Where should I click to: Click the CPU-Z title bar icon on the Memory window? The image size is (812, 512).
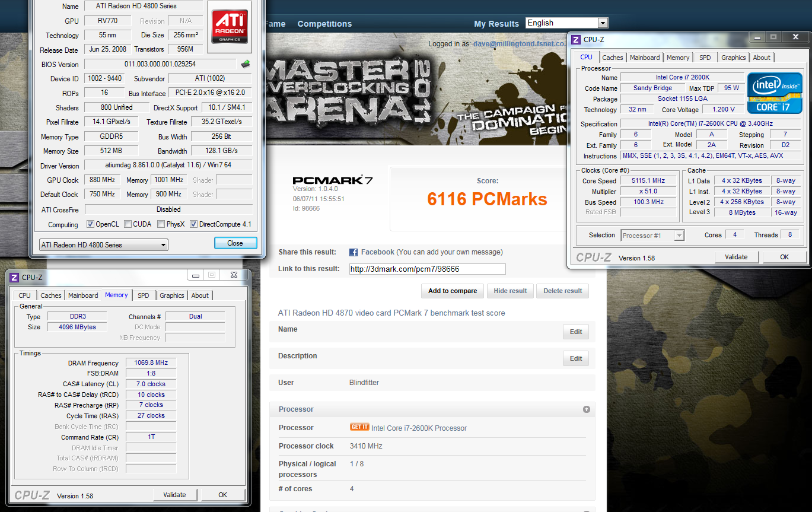pos(14,277)
